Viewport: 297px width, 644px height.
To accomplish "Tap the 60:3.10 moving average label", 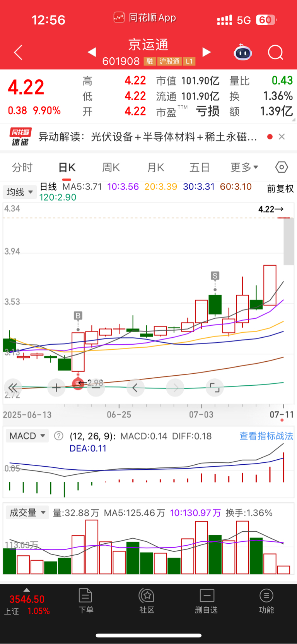I will click(236, 187).
